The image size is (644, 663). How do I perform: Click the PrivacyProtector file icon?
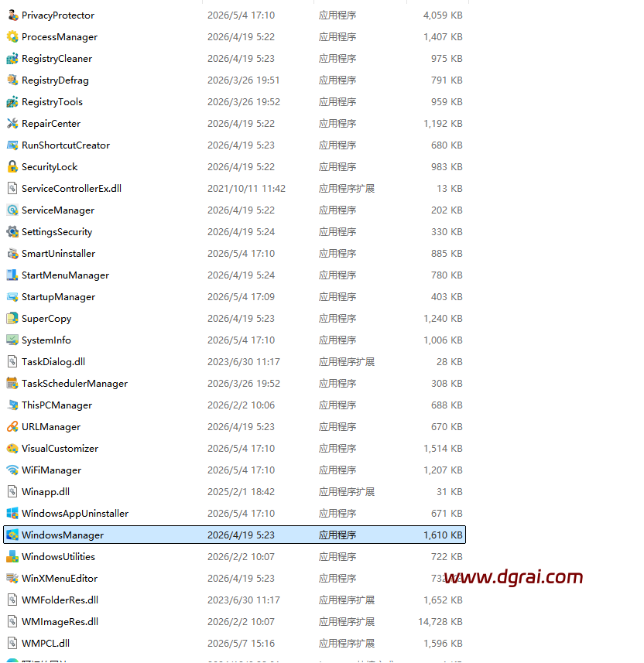point(12,15)
